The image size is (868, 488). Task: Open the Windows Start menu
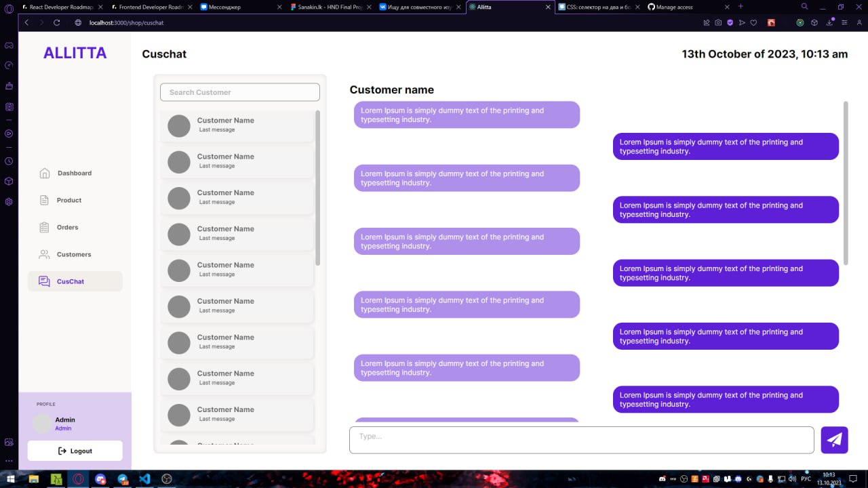(x=12, y=479)
